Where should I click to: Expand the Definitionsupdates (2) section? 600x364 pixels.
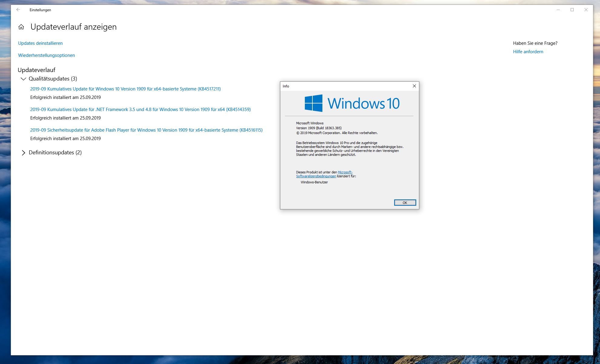(x=23, y=153)
